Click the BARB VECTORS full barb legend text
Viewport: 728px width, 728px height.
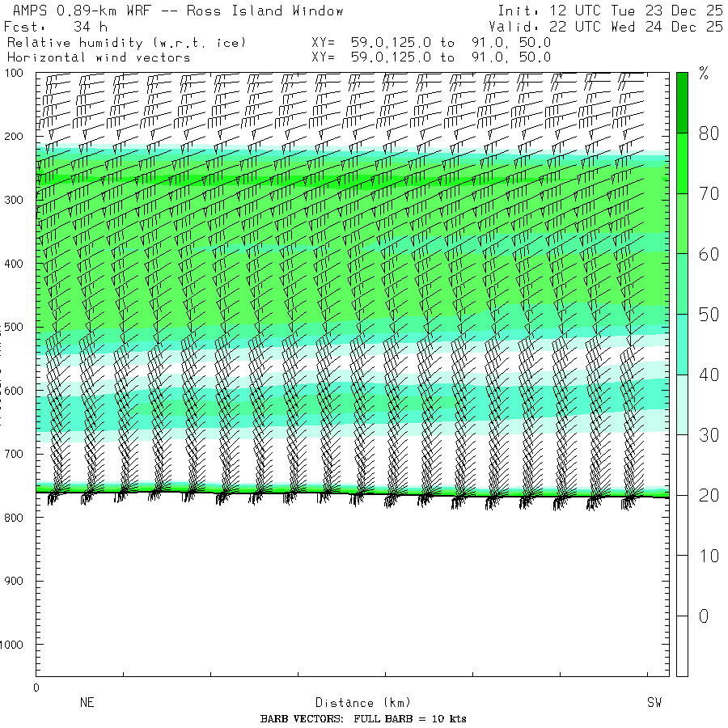click(x=363, y=719)
